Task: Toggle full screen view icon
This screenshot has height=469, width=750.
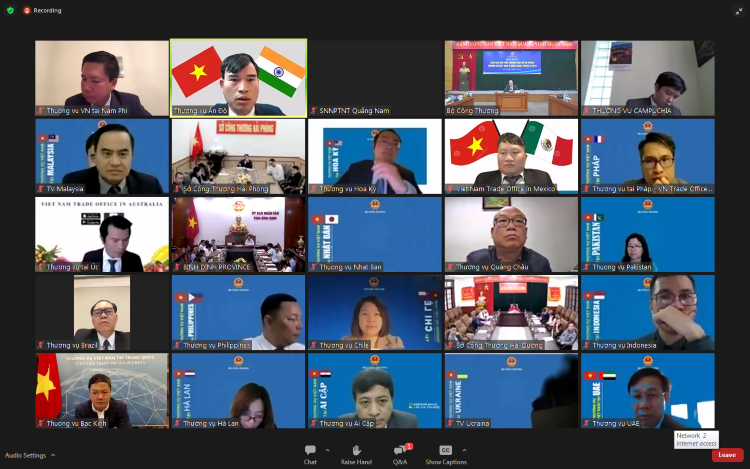Action: [x=738, y=10]
